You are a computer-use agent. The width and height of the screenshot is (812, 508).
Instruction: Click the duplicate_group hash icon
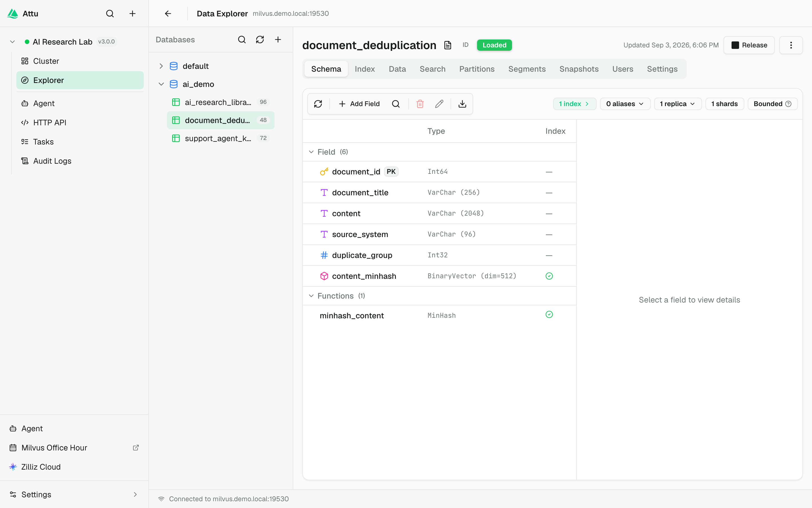coord(324,255)
